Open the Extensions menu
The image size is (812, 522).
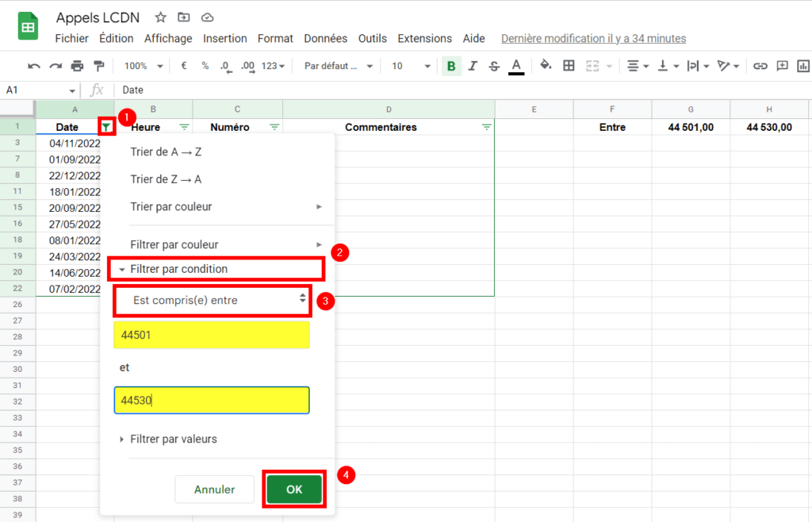[425, 38]
